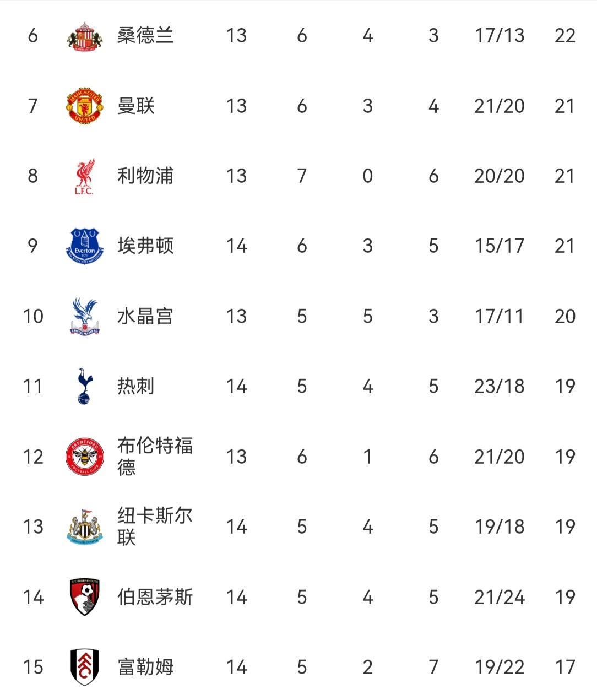
Task: Tap the Everton club crest
Action: (x=84, y=246)
